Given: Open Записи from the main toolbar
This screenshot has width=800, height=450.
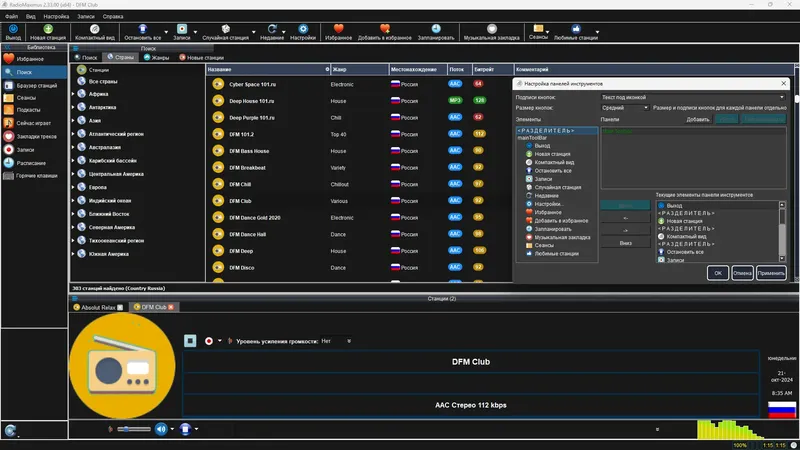Looking at the screenshot, I should tap(182, 29).
